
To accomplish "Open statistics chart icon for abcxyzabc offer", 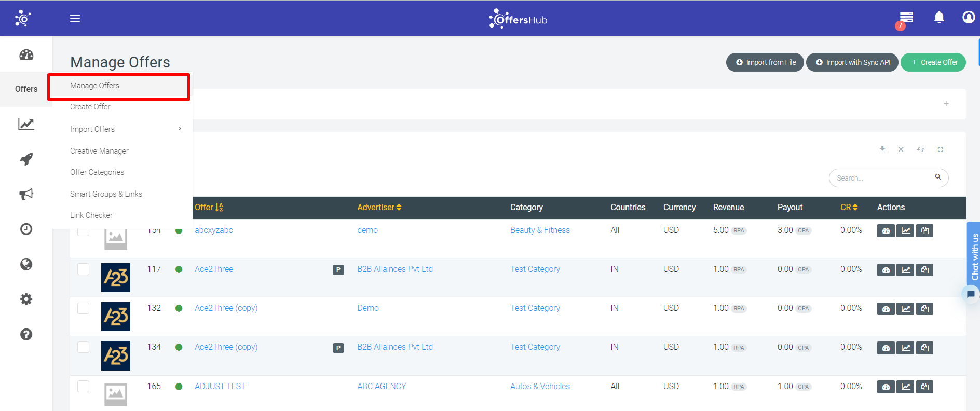I will (906, 230).
